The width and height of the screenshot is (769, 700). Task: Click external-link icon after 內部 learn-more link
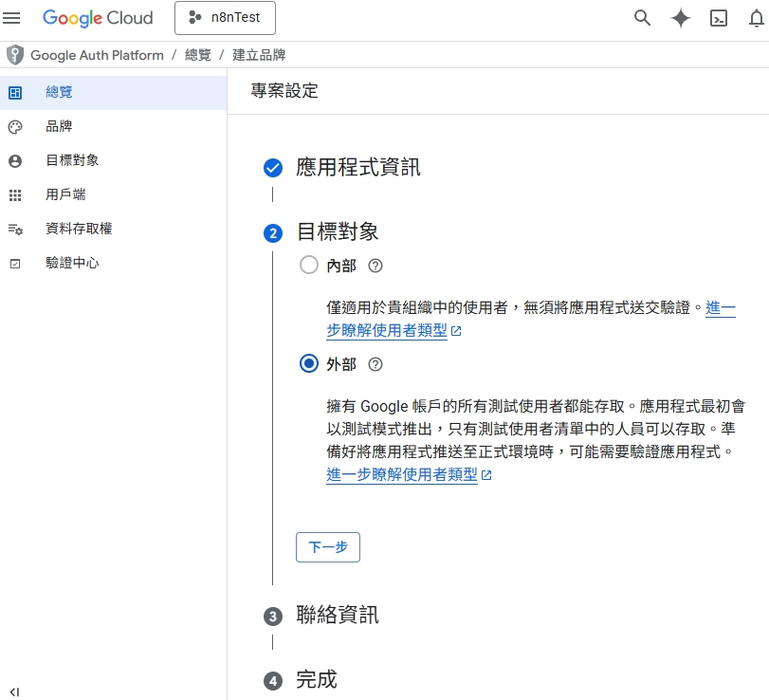click(x=456, y=331)
